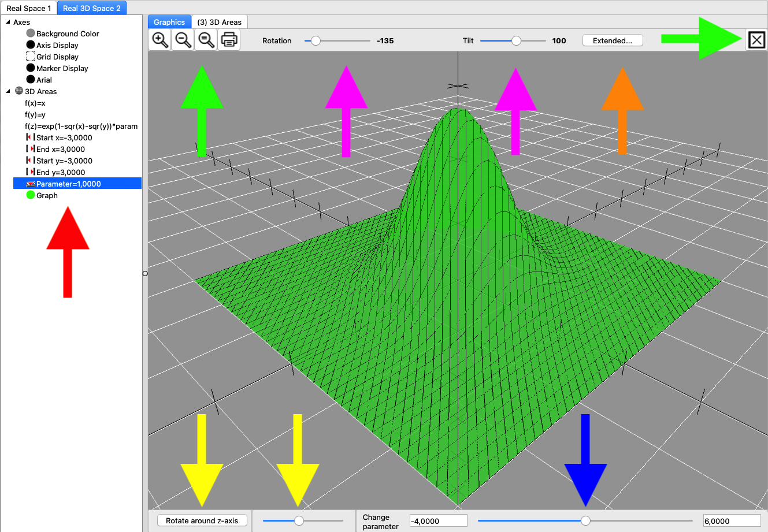This screenshot has width=768, height=532.
Task: Click the fullscreen X box icon
Action: [756, 40]
